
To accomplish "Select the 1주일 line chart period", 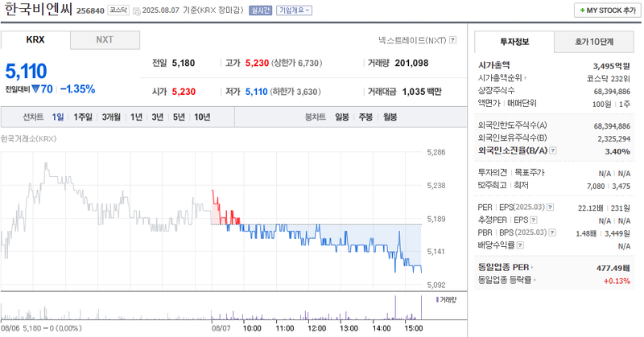I will (x=84, y=117).
